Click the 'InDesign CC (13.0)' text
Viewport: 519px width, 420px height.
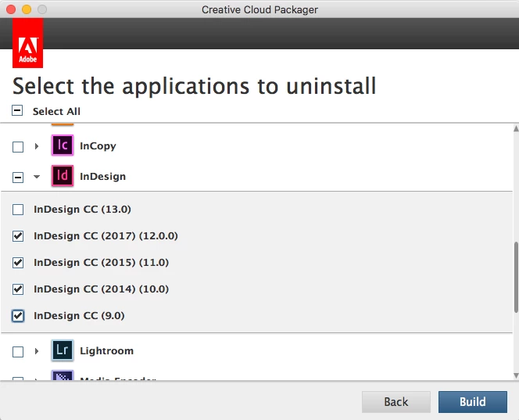pyautogui.click(x=82, y=210)
